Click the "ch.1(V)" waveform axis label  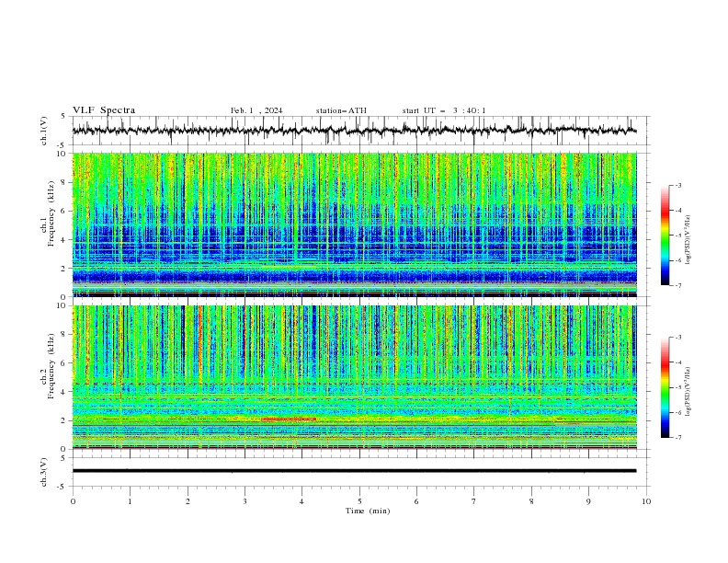pyautogui.click(x=44, y=131)
